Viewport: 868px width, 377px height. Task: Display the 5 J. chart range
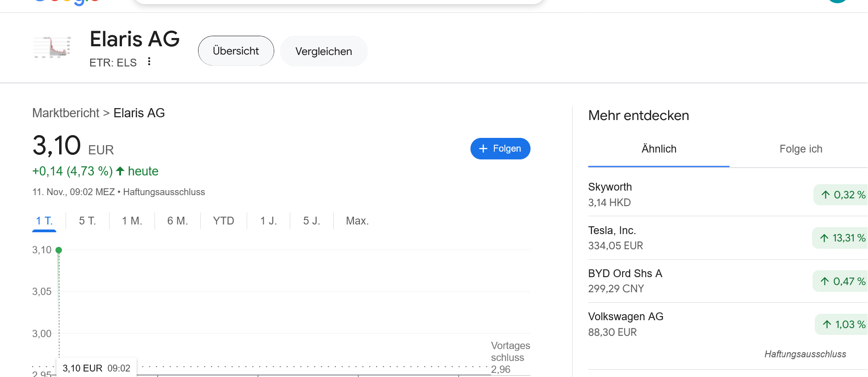[311, 221]
